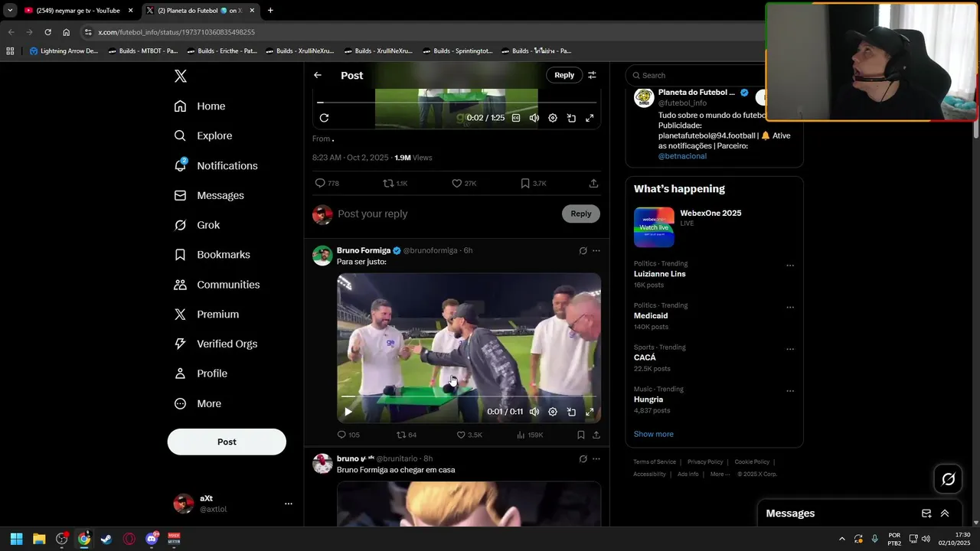Open options for Medicaid trend

click(x=790, y=308)
